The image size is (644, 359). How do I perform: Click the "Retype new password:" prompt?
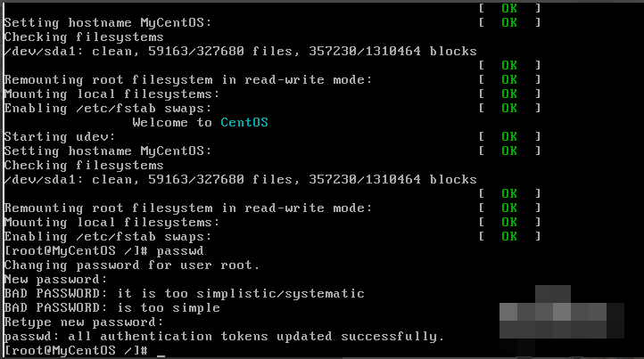click(84, 322)
